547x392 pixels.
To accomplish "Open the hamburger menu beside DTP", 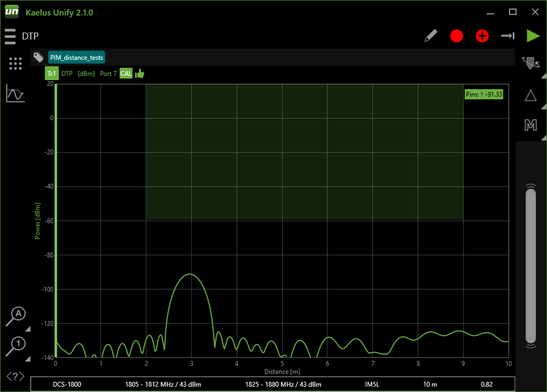I will 9,36.
